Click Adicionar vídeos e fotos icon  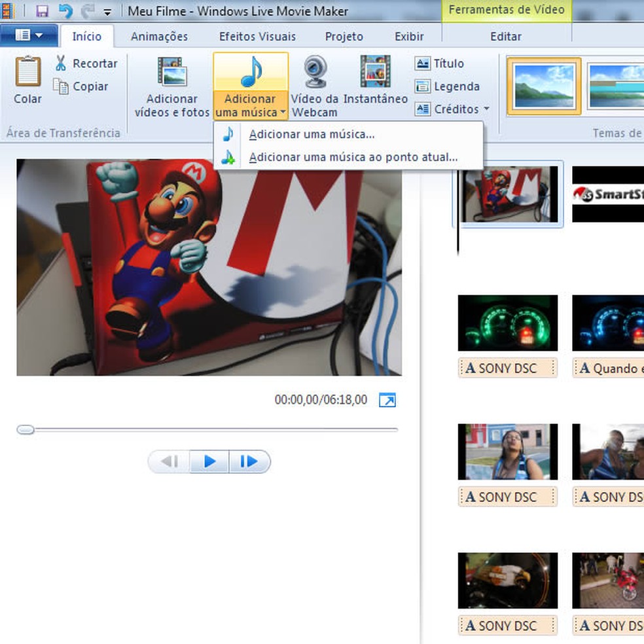tap(172, 72)
